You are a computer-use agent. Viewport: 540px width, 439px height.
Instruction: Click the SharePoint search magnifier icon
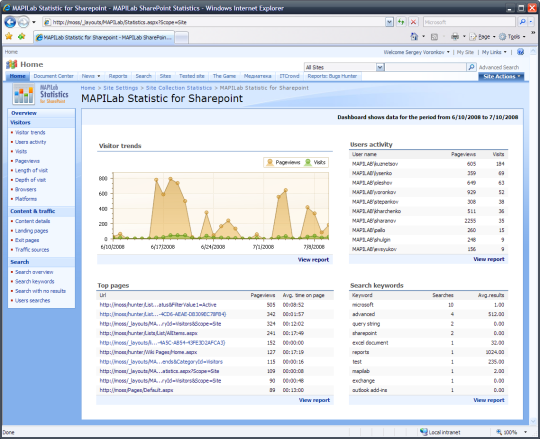(x=471, y=67)
